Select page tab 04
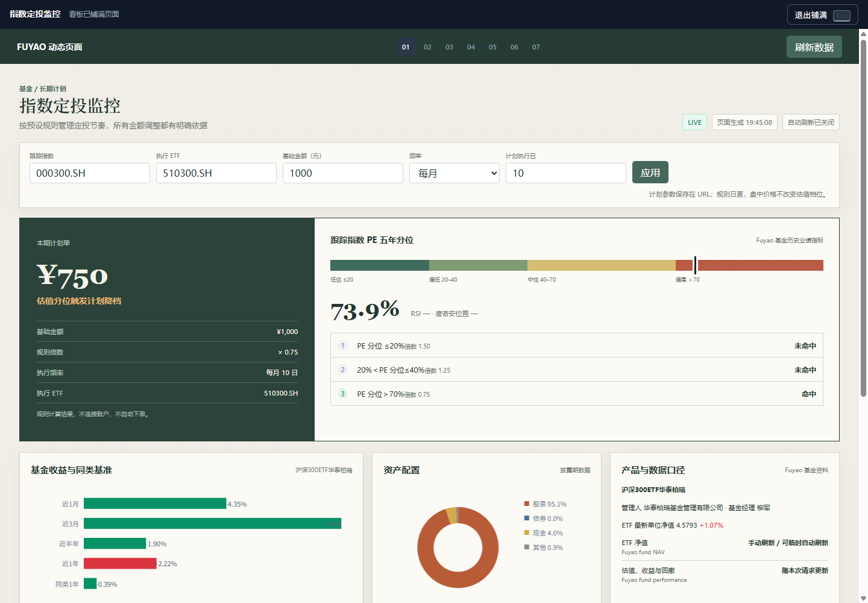 471,47
